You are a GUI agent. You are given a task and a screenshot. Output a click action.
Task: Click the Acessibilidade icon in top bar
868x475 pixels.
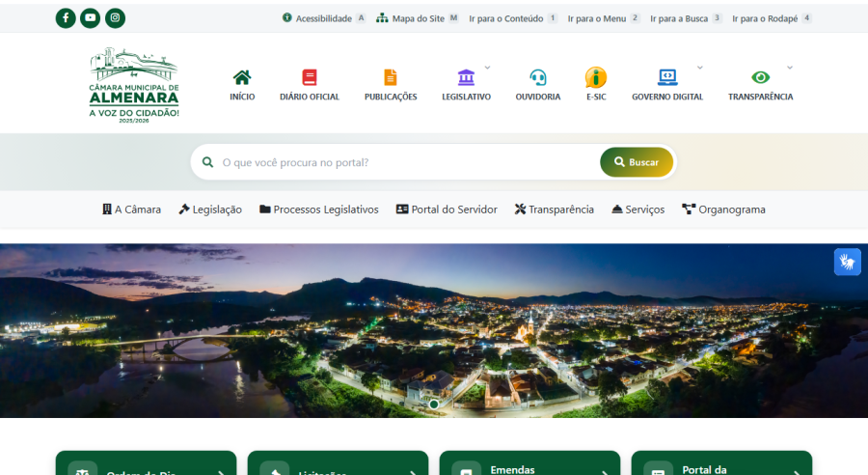(286, 17)
